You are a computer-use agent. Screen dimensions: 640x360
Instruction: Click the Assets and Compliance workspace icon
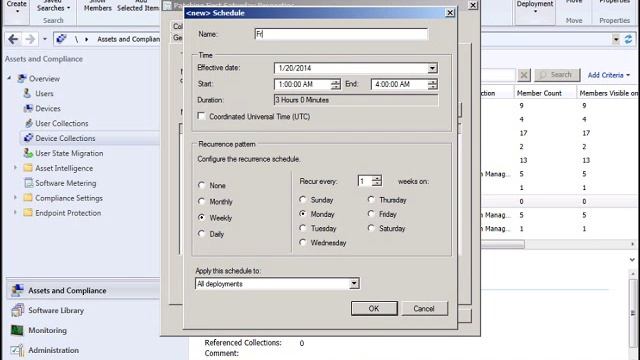17,290
